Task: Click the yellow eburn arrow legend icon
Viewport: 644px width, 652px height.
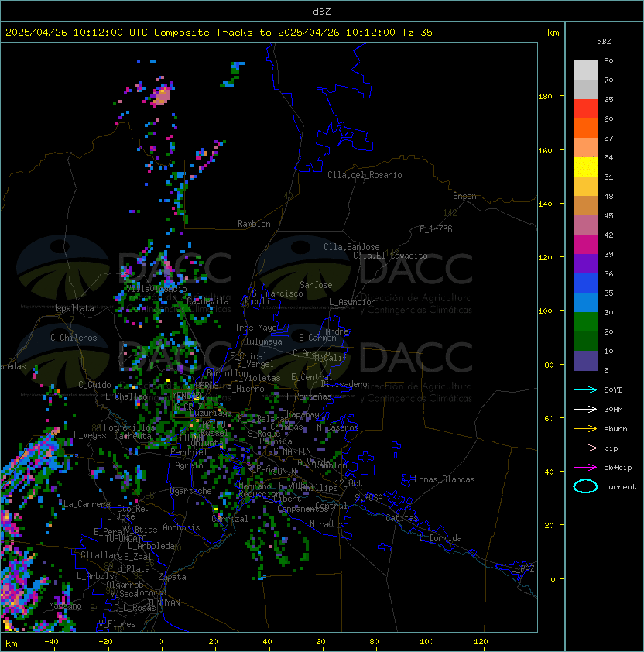Action: (585, 429)
